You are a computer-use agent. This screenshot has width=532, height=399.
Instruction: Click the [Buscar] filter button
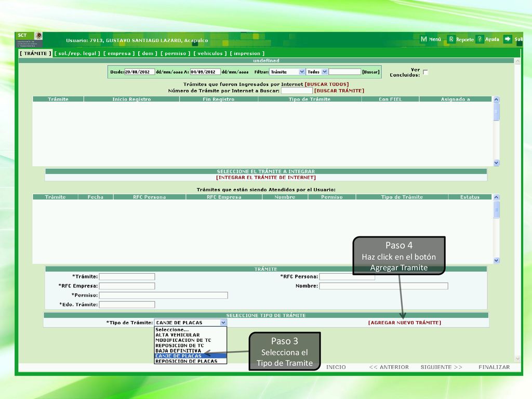pyautogui.click(x=371, y=72)
